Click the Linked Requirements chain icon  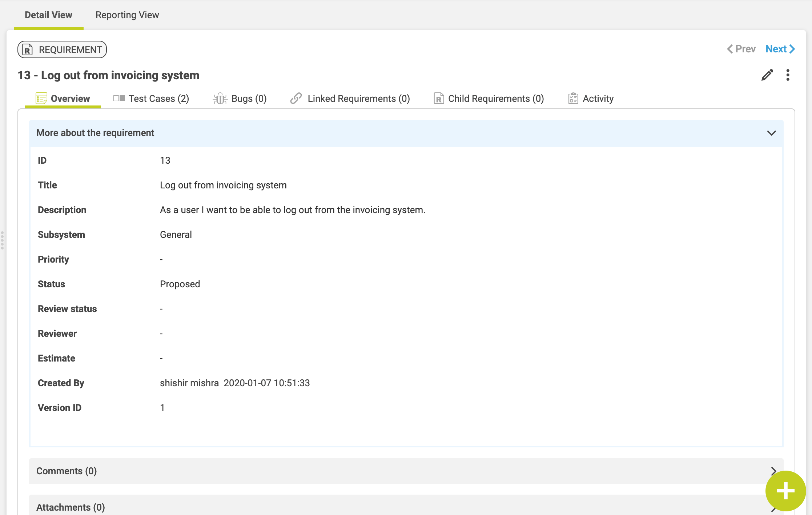[296, 98]
